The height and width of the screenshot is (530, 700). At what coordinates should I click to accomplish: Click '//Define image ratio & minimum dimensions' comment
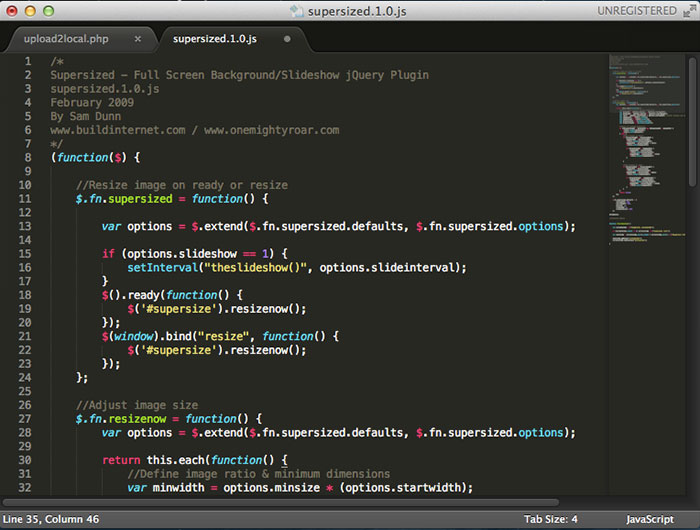(x=258, y=474)
